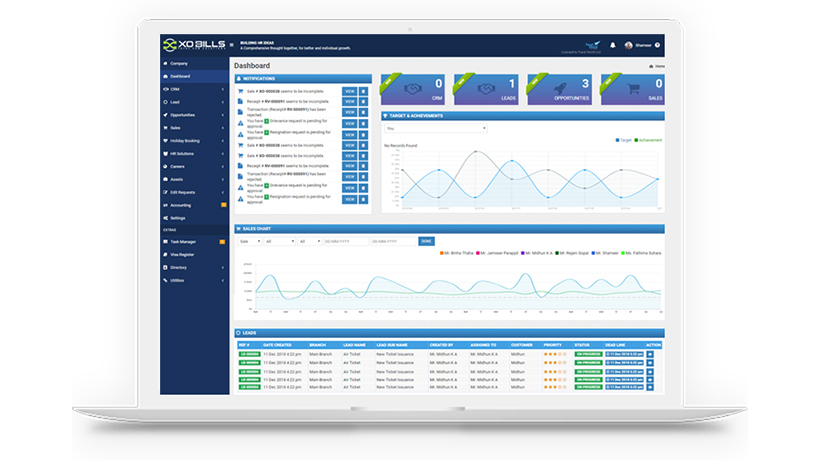Screen dimensions: 820x460
Task: Open the Opportunities rocket stat card
Action: click(x=561, y=88)
